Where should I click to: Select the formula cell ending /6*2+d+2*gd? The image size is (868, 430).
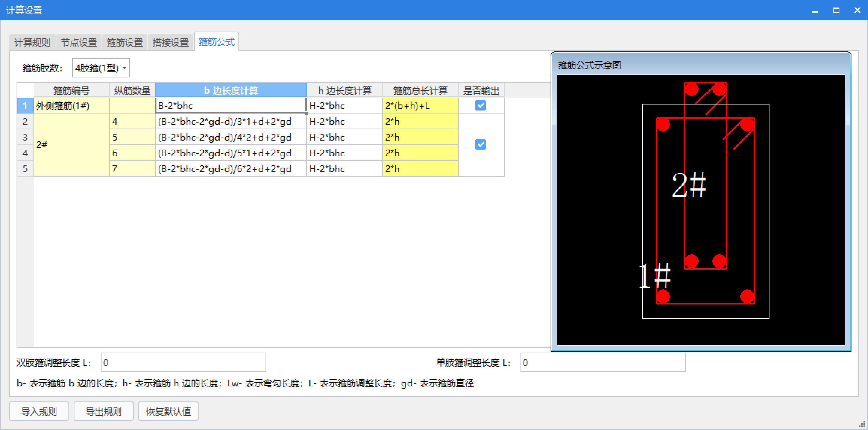(231, 168)
